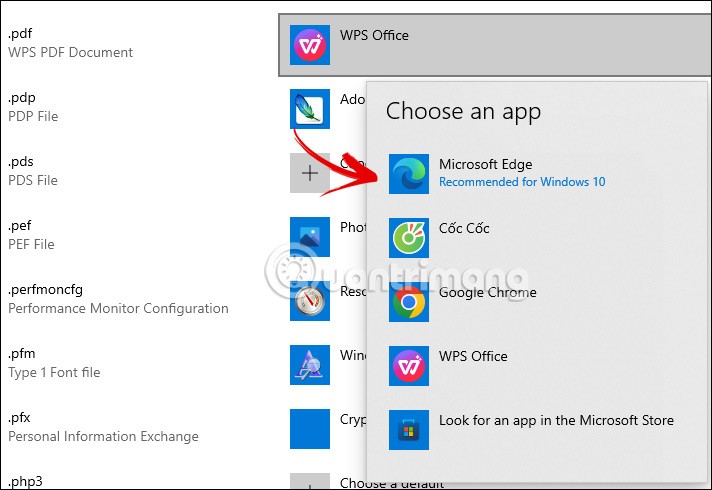
Task: Click the feather app icon for .pdp
Action: (x=310, y=109)
